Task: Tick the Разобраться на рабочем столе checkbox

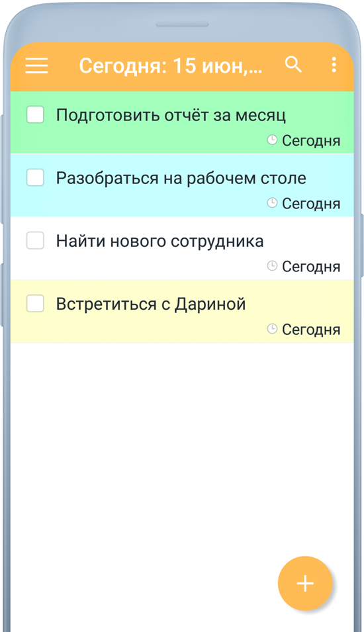Action: pyautogui.click(x=35, y=177)
